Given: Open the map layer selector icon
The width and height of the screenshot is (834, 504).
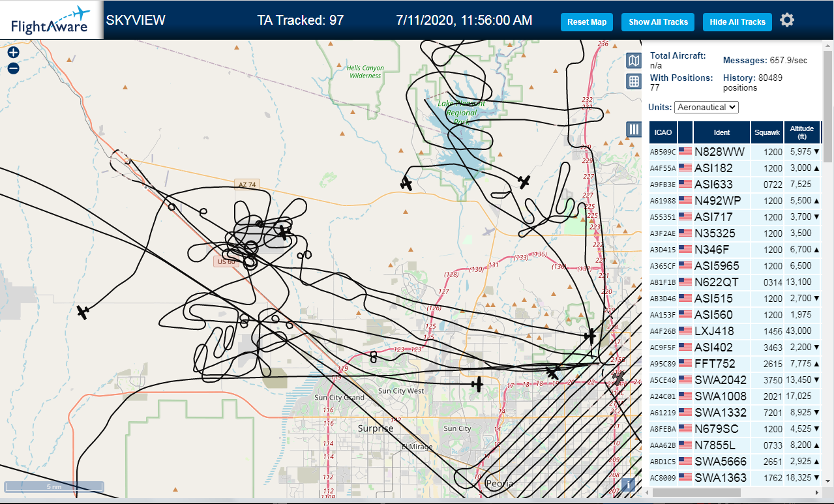Looking at the screenshot, I should [633, 61].
